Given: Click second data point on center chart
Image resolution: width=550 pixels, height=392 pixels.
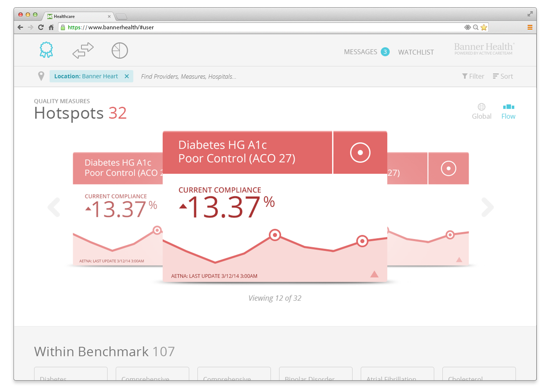Looking at the screenshot, I should (362, 241).
